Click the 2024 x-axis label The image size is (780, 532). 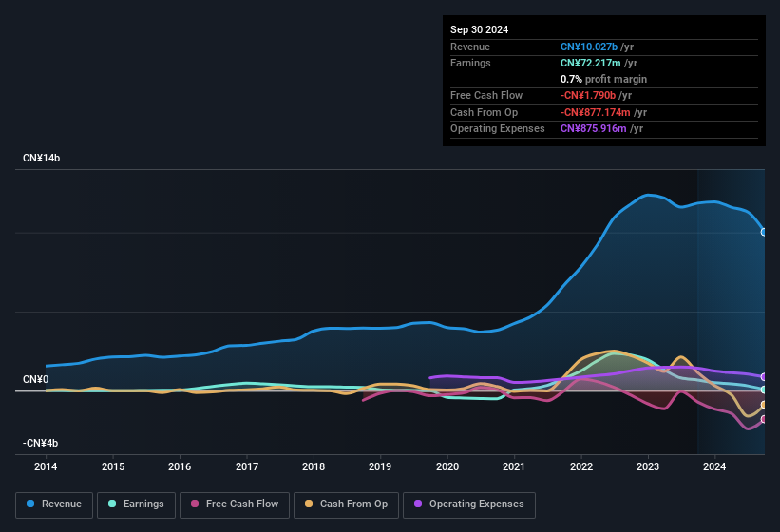click(714, 466)
